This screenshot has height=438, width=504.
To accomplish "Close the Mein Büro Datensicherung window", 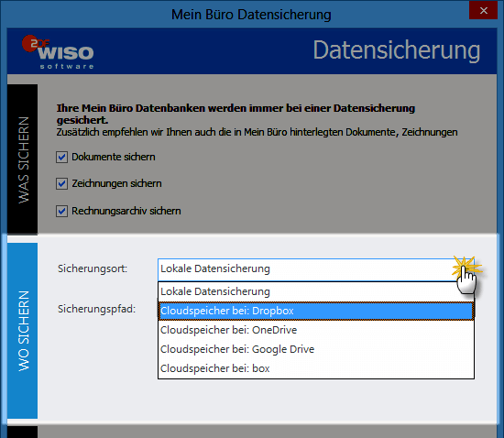I will 484,11.
